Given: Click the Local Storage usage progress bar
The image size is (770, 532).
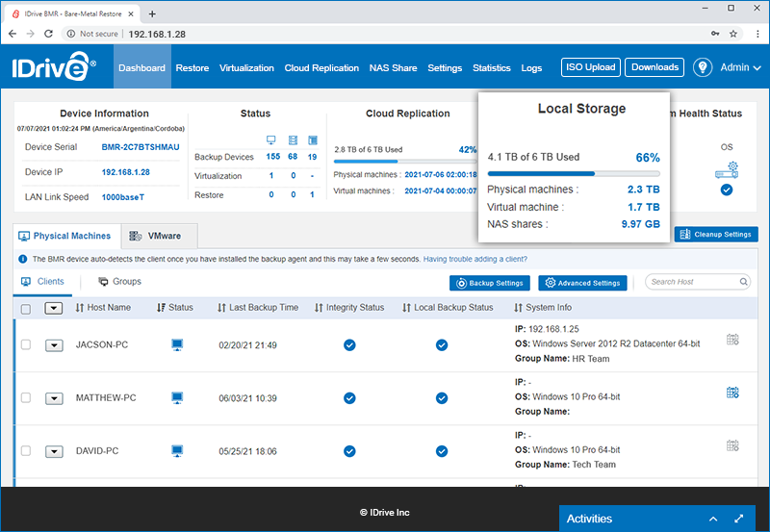Looking at the screenshot, I should coord(574,173).
